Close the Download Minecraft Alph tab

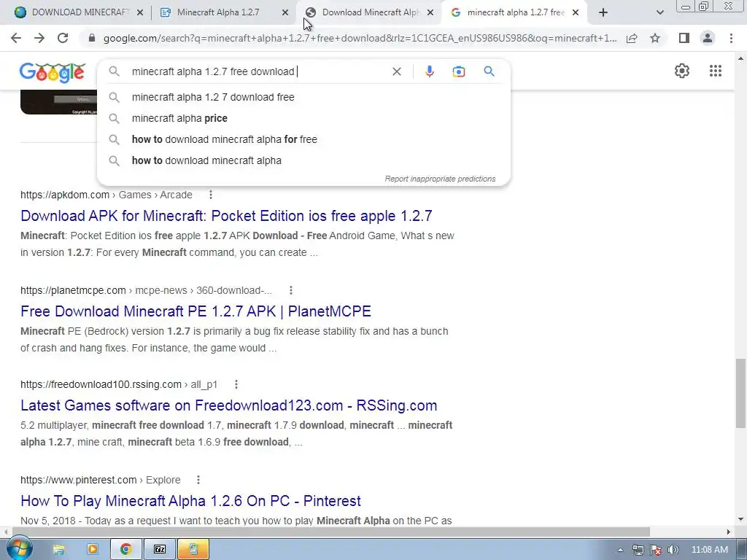click(430, 13)
